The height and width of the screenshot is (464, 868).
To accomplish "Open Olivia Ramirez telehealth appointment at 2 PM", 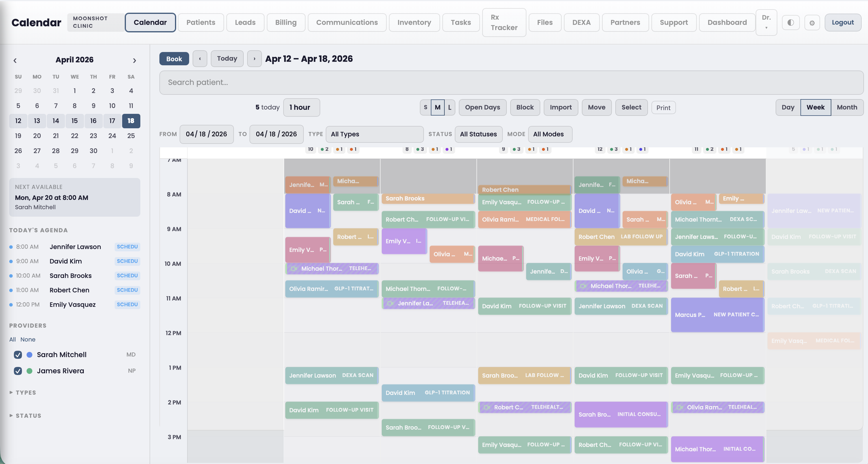I will (x=717, y=407).
